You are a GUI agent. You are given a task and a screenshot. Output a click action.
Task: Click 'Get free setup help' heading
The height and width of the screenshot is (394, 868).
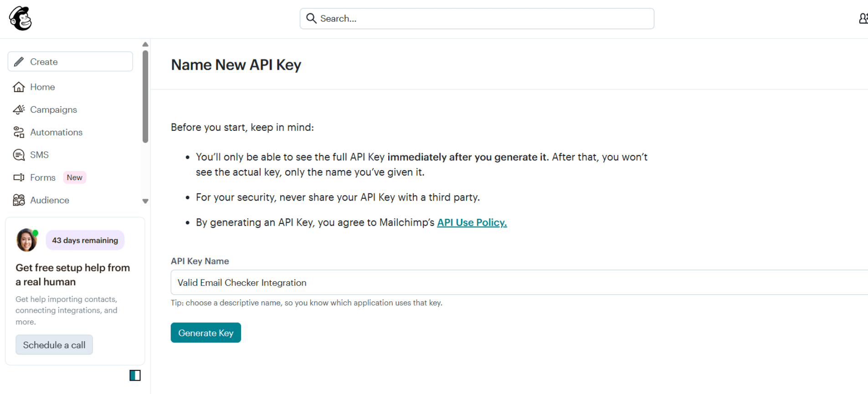(73, 275)
